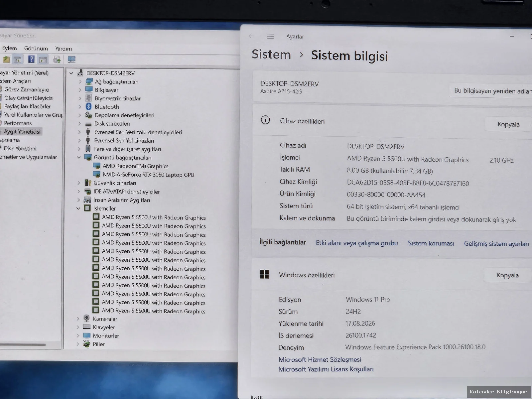532x399 pixels.
Task: Click the Update Driver toolbar icon
Action: click(x=57, y=60)
